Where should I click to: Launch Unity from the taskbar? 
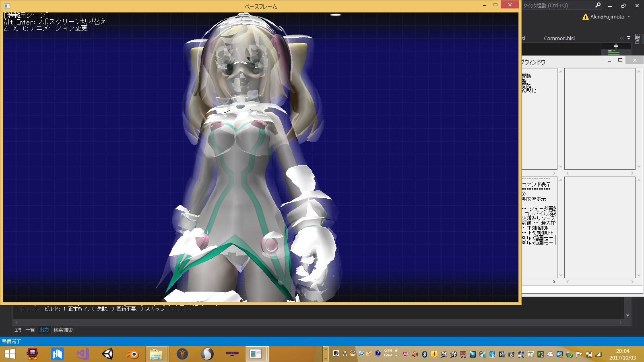pyautogui.click(x=107, y=354)
